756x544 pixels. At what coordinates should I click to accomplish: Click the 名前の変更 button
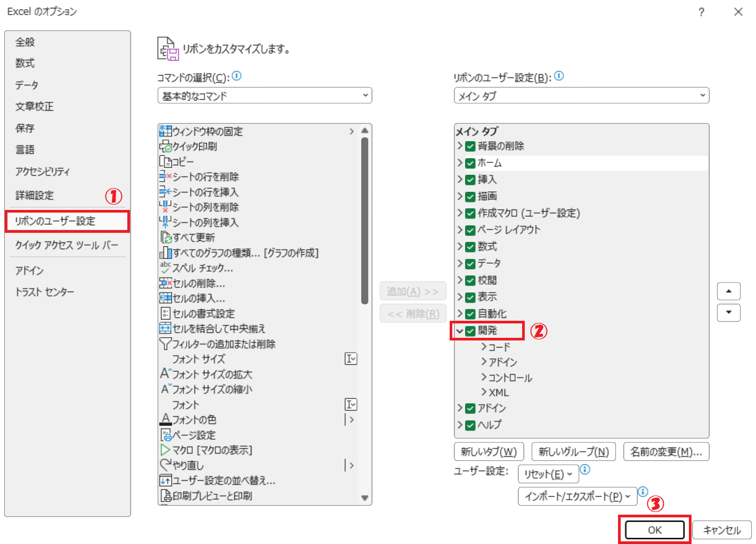click(x=666, y=452)
